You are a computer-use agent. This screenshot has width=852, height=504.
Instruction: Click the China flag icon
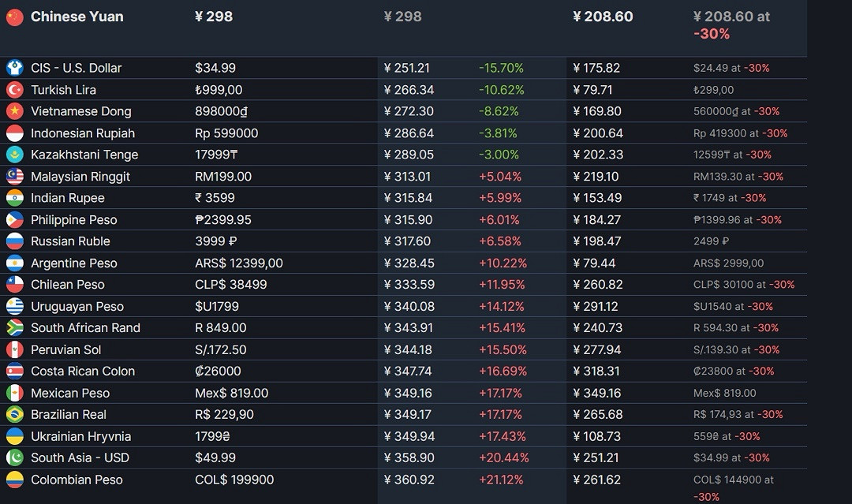[14, 17]
